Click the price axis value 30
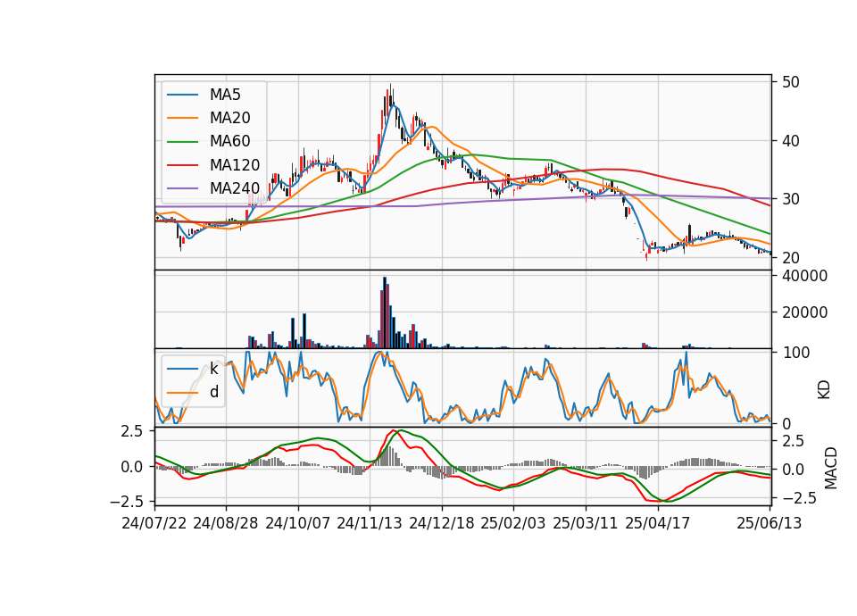 [791, 199]
